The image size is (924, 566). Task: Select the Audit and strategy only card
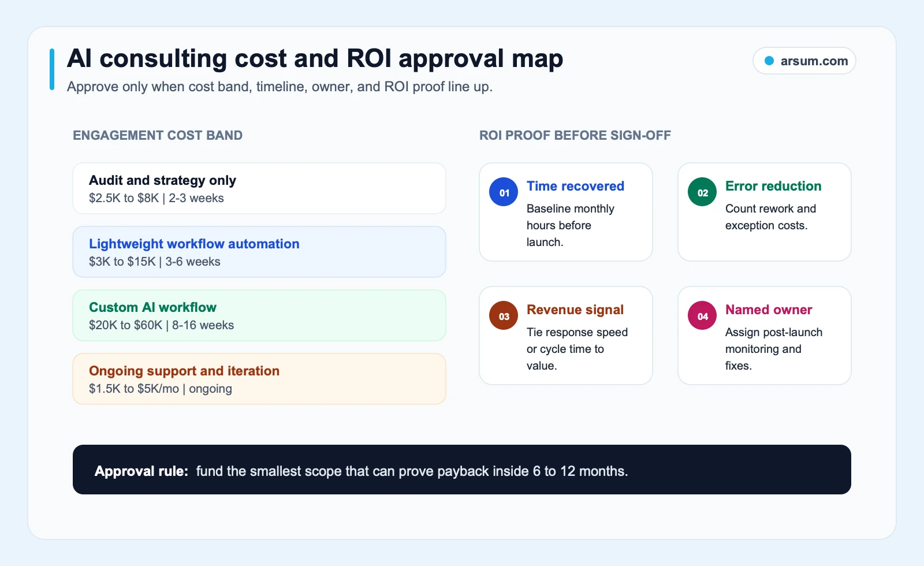click(259, 188)
